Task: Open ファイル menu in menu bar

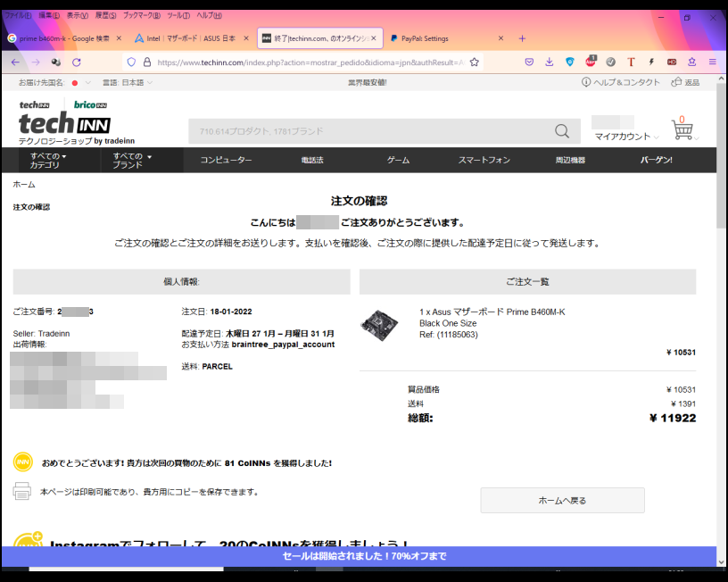Action: click(x=18, y=15)
